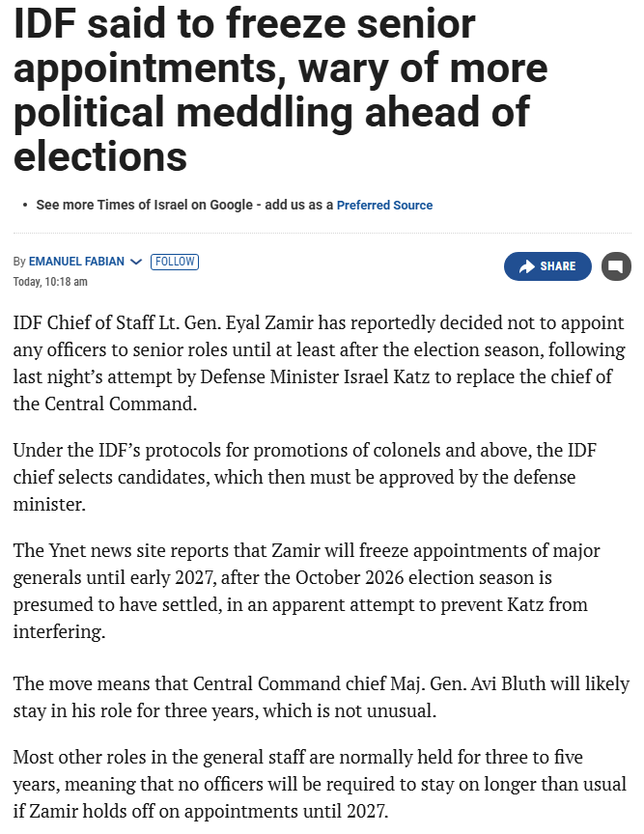Expand the chevron beside Emanuel Fabian
The width and height of the screenshot is (644, 834).
136,262
